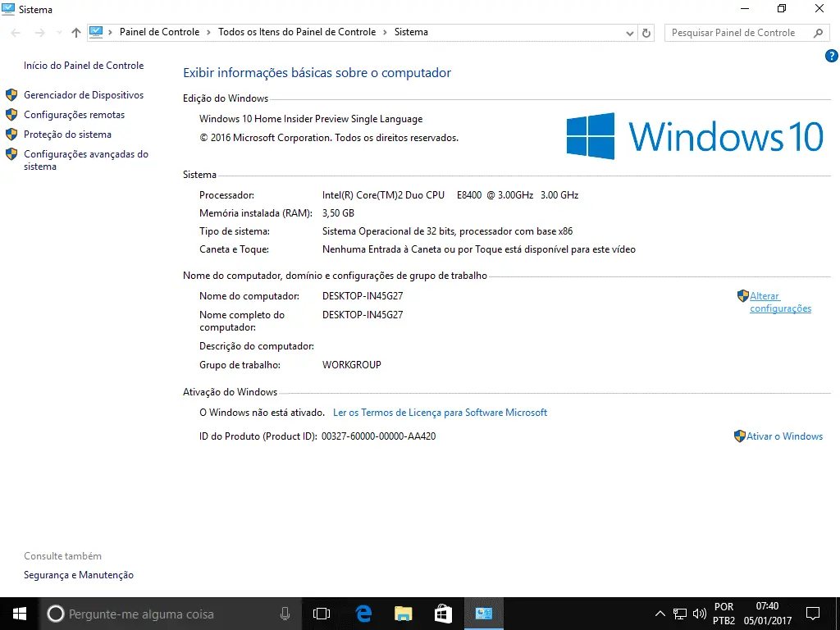Click the 32-bit system type text
Viewport: 840px width, 630px height.
pos(447,231)
